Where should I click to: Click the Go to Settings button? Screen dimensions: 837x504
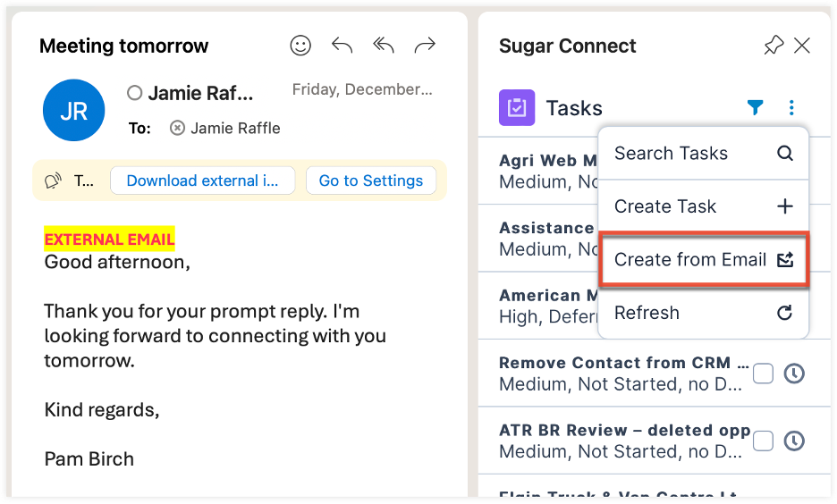370,181
